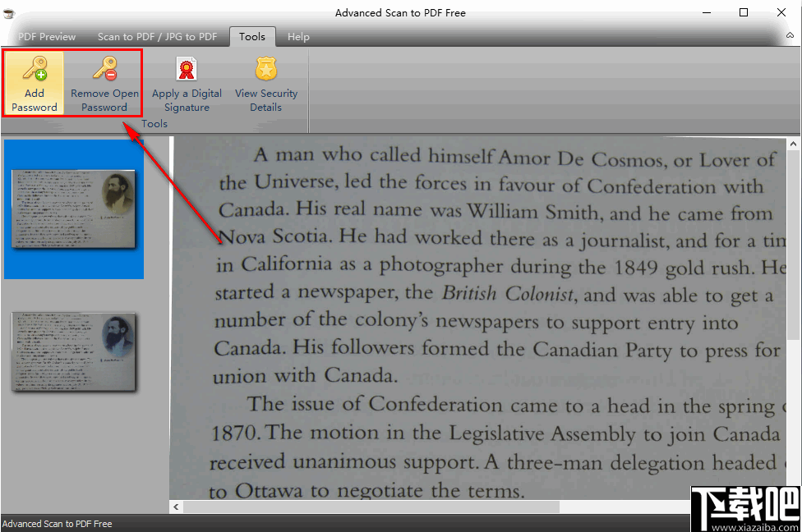The height and width of the screenshot is (532, 802).
Task: Switch to the PDF Preview tab
Action: pyautogui.click(x=45, y=36)
